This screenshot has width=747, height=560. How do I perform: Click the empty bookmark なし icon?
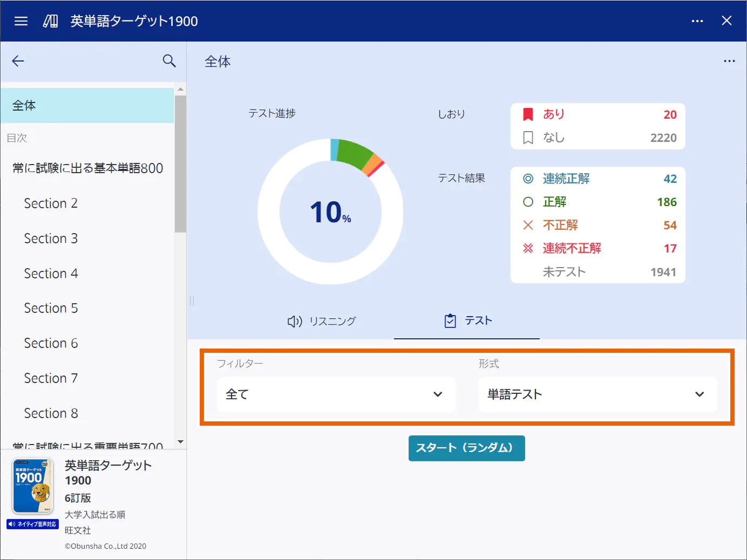tap(528, 138)
